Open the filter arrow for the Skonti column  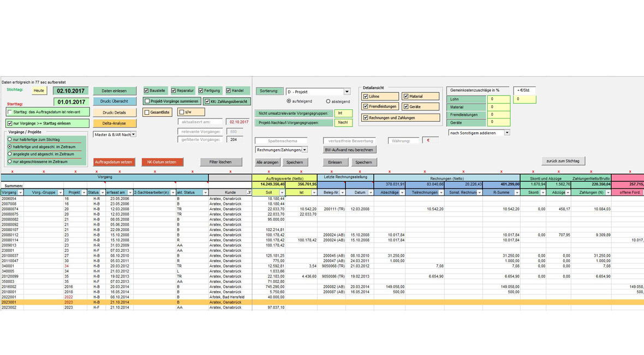(542, 193)
